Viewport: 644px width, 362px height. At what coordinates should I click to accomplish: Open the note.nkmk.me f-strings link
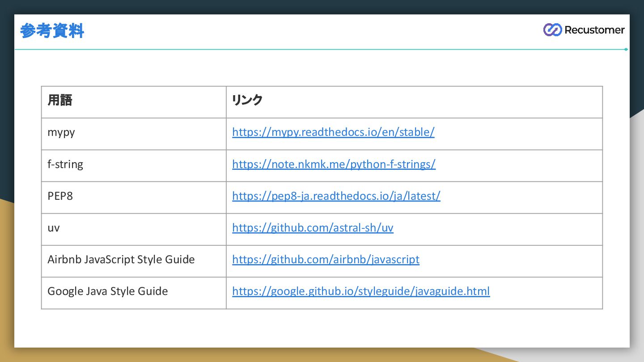pyautogui.click(x=334, y=164)
